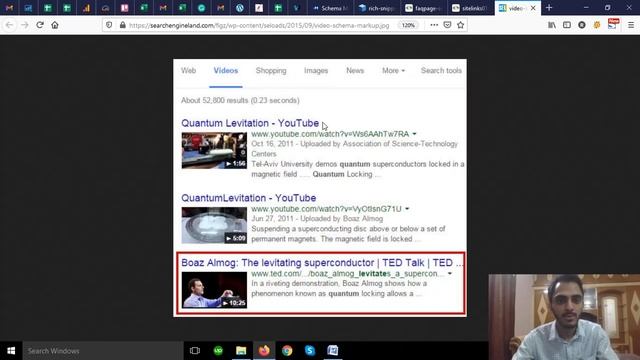Open the Firefox hamburger menu
The width and height of the screenshot is (640, 360).
[631, 25]
